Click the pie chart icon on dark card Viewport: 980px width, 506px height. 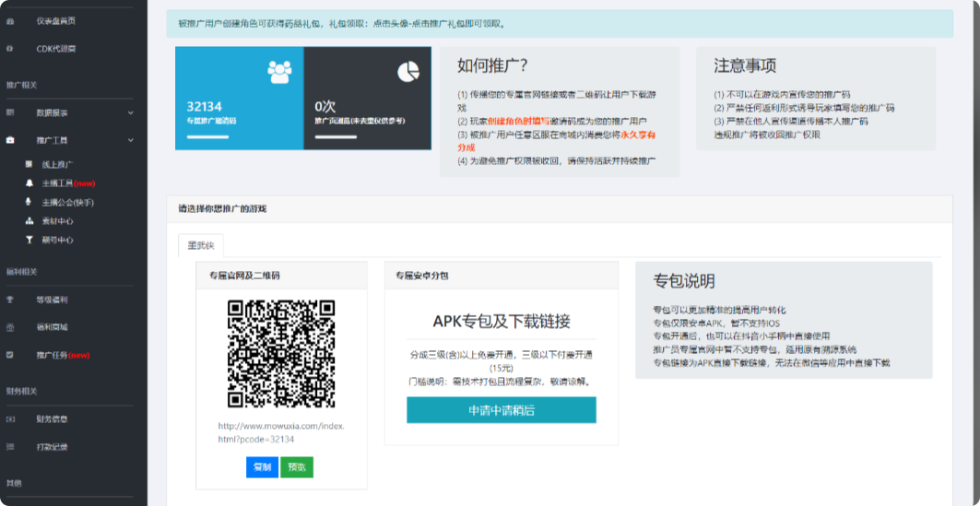click(x=408, y=72)
